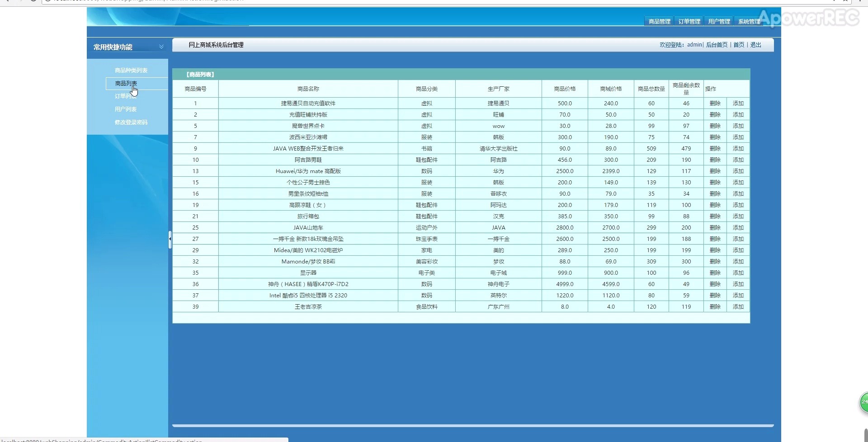The width and height of the screenshot is (868, 442).
Task: Add stock for Huawei/华为 mate 高配版
Action: (738, 171)
